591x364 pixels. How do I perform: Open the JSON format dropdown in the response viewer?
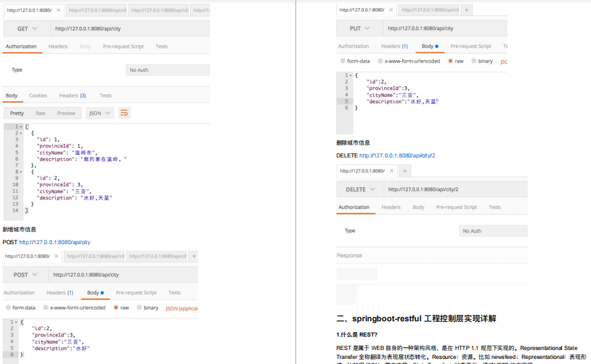100,113
